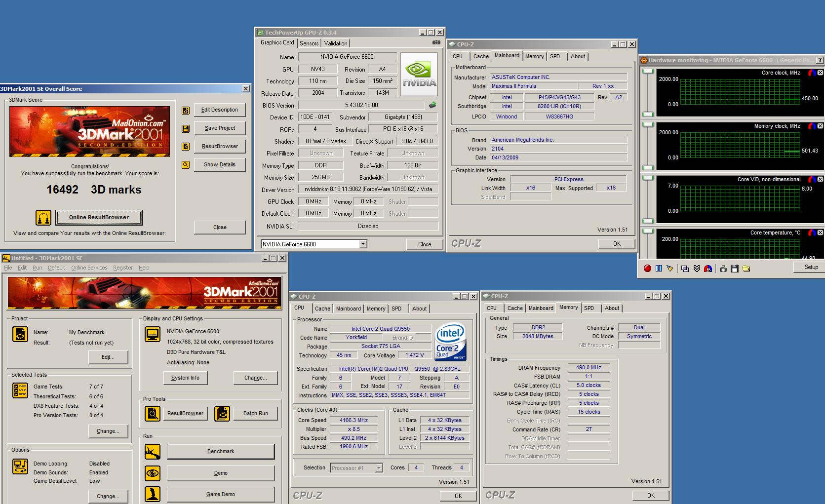This screenshot has width=825, height=504.
Task: Click the upper slider handle of Core VID graph
Action: (648, 178)
